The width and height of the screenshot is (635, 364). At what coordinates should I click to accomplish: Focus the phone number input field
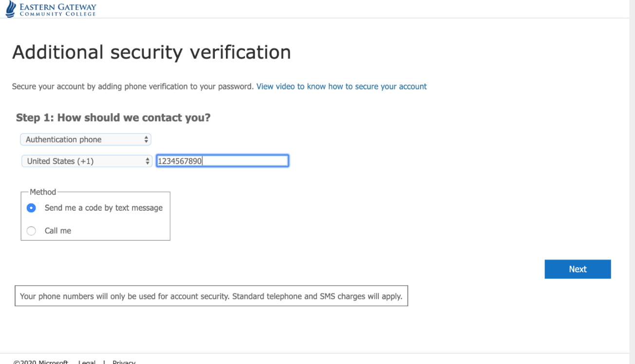[222, 161]
